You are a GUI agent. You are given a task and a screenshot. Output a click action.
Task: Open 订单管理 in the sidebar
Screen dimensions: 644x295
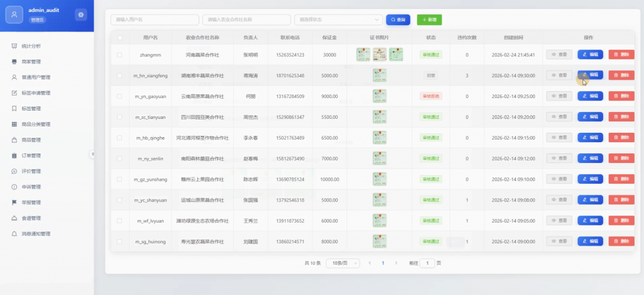click(x=31, y=155)
